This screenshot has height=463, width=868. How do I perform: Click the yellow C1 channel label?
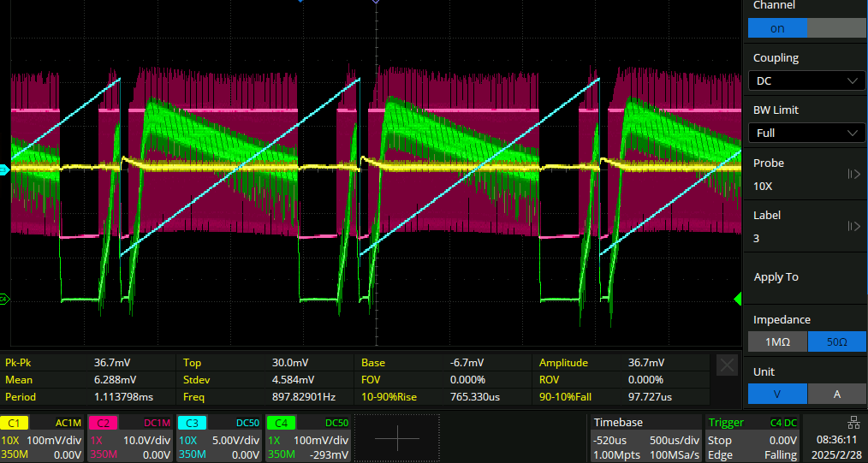[x=15, y=423]
